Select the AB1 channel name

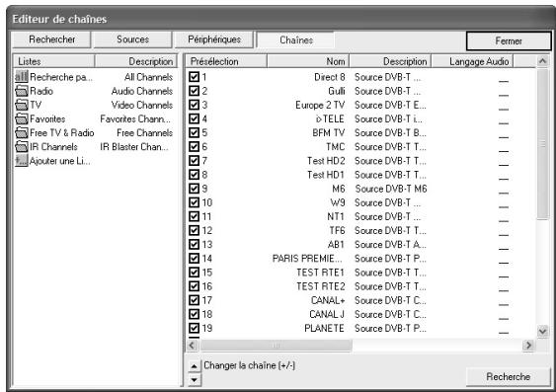[336, 245]
